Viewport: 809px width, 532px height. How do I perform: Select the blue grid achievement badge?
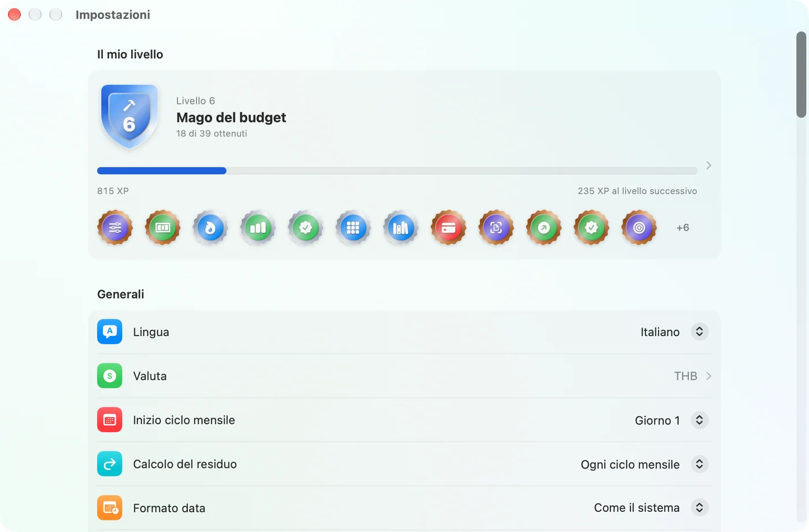click(353, 228)
